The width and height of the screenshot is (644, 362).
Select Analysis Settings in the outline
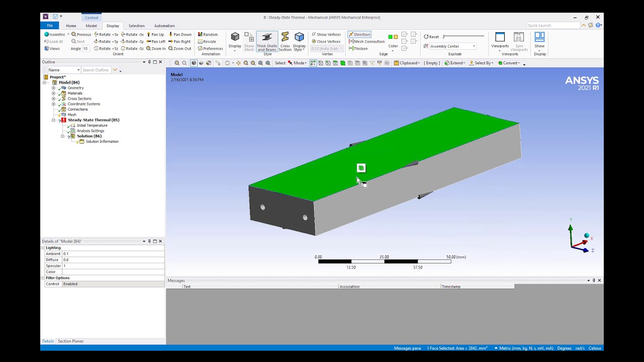[x=91, y=131]
